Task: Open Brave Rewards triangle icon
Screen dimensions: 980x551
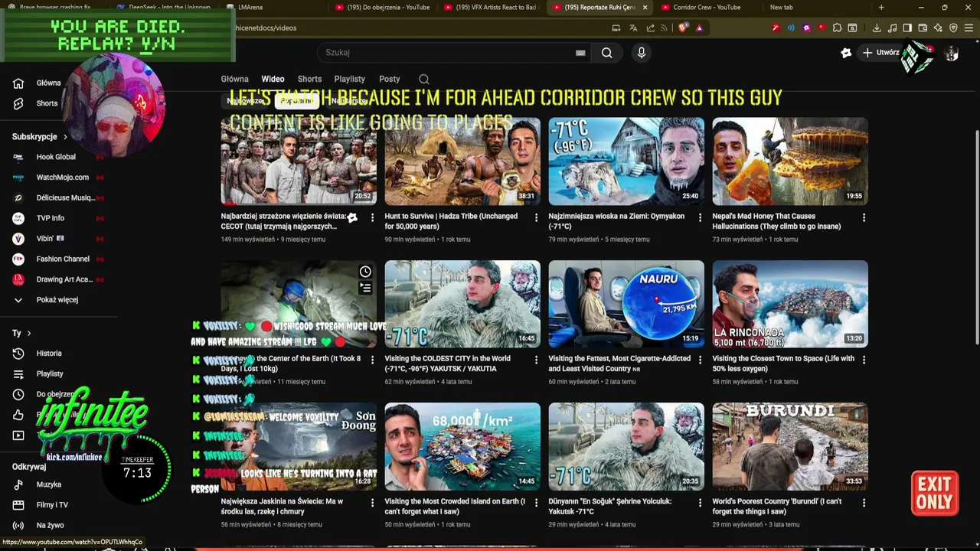Action: click(699, 28)
